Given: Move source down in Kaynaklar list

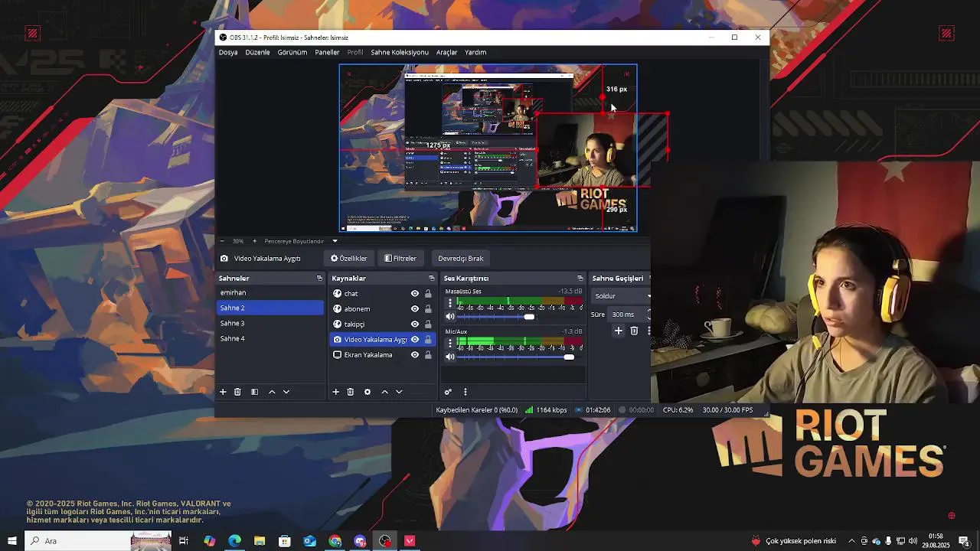Looking at the screenshot, I should pos(399,392).
